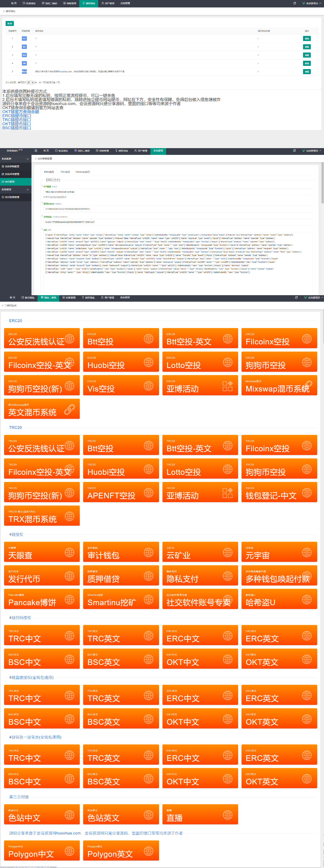Switch to the Mixswap合约 tab

(83, 172)
